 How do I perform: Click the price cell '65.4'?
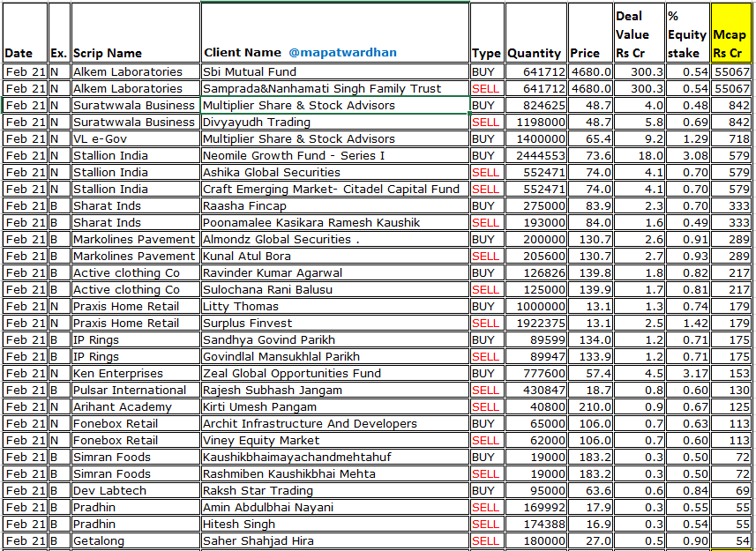click(x=591, y=139)
